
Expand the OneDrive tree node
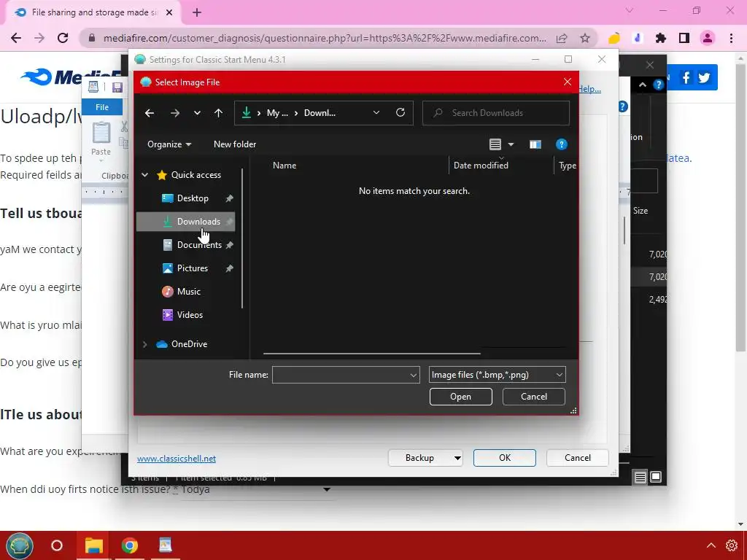coord(145,344)
